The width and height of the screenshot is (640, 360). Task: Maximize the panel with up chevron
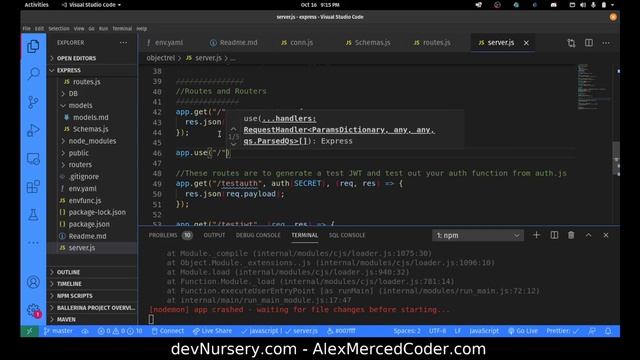point(588,235)
